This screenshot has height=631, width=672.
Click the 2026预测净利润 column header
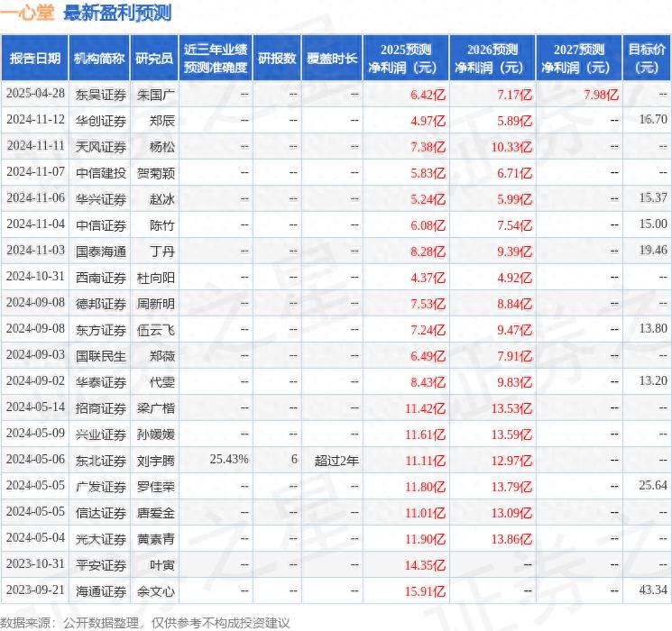tap(492, 59)
